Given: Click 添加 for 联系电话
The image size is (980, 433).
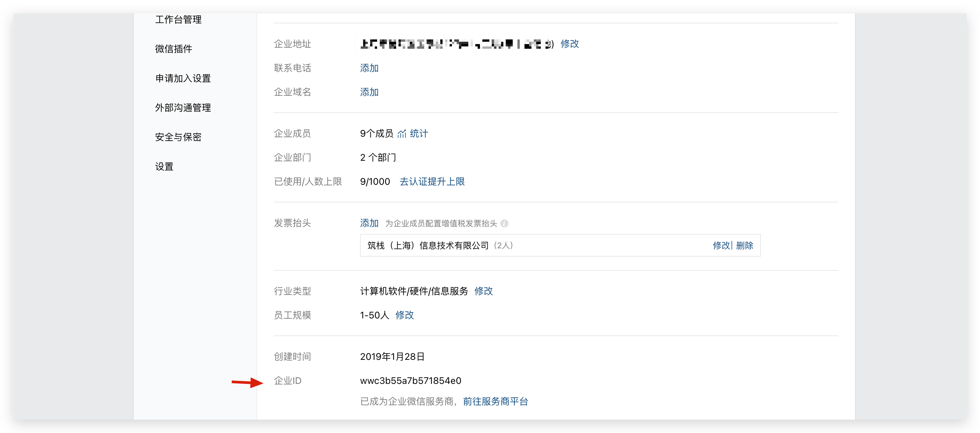Looking at the screenshot, I should point(369,68).
